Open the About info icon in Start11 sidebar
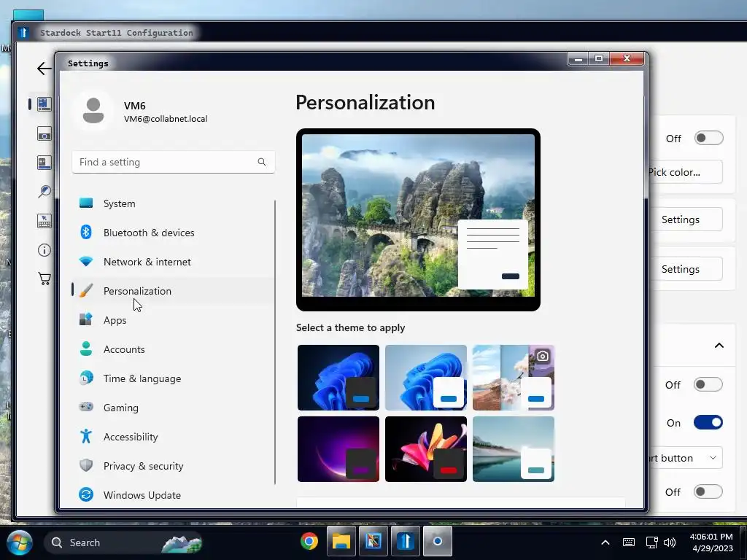747x560 pixels. tap(44, 250)
